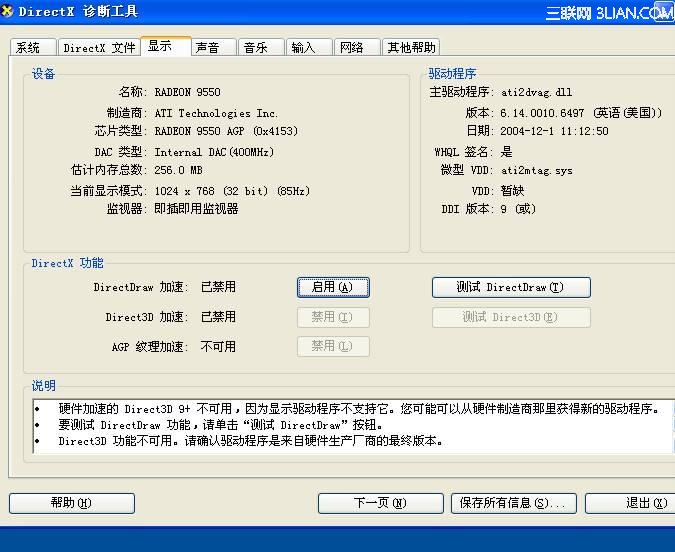Click DirectDraw 加速 status 已禁用
The width and height of the screenshot is (675, 552).
coord(218,287)
